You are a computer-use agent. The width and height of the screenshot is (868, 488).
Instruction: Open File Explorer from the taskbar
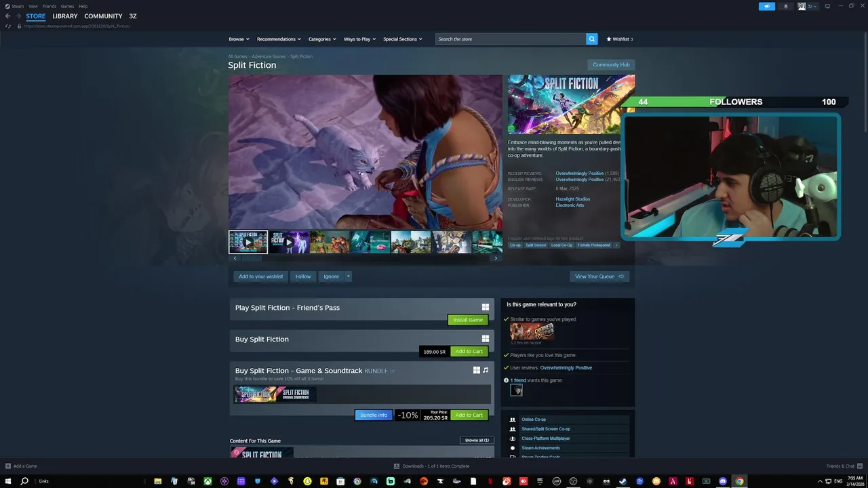[158, 481]
